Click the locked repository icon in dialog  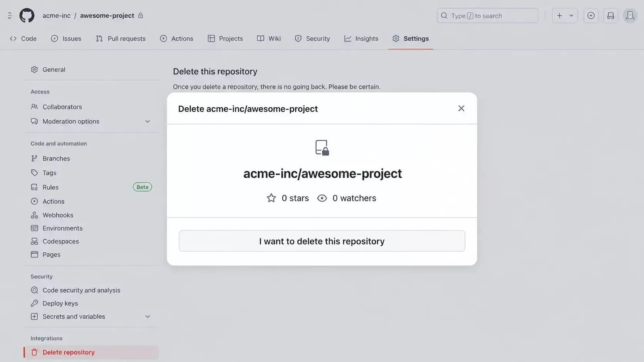pyautogui.click(x=322, y=148)
